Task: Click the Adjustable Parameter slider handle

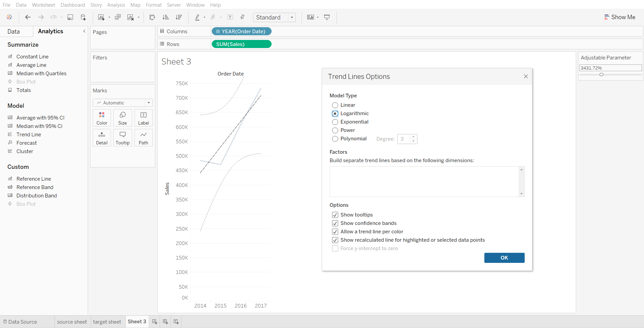Action: (x=601, y=75)
